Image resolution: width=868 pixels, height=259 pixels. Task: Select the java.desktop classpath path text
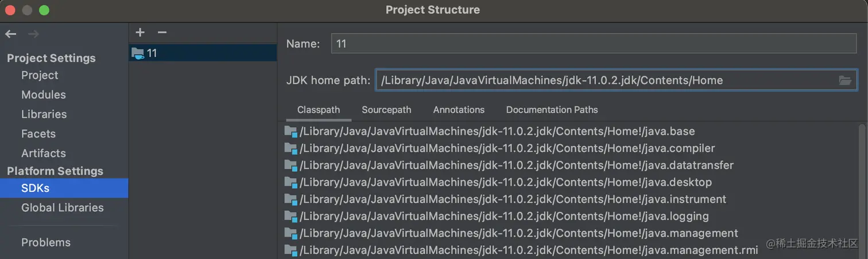[x=506, y=183]
